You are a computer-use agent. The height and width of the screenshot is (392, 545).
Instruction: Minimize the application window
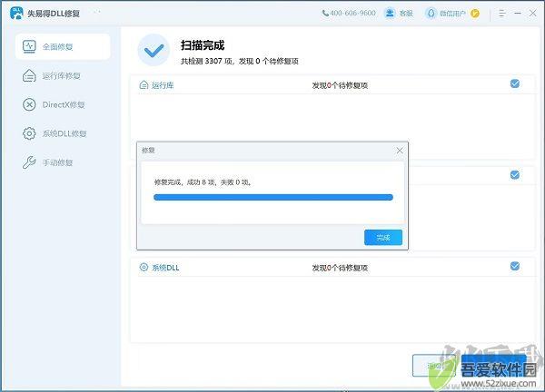pyautogui.click(x=518, y=14)
